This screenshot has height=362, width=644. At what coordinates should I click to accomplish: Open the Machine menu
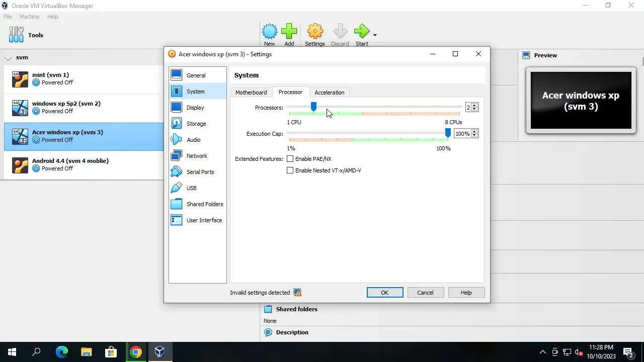(30, 17)
